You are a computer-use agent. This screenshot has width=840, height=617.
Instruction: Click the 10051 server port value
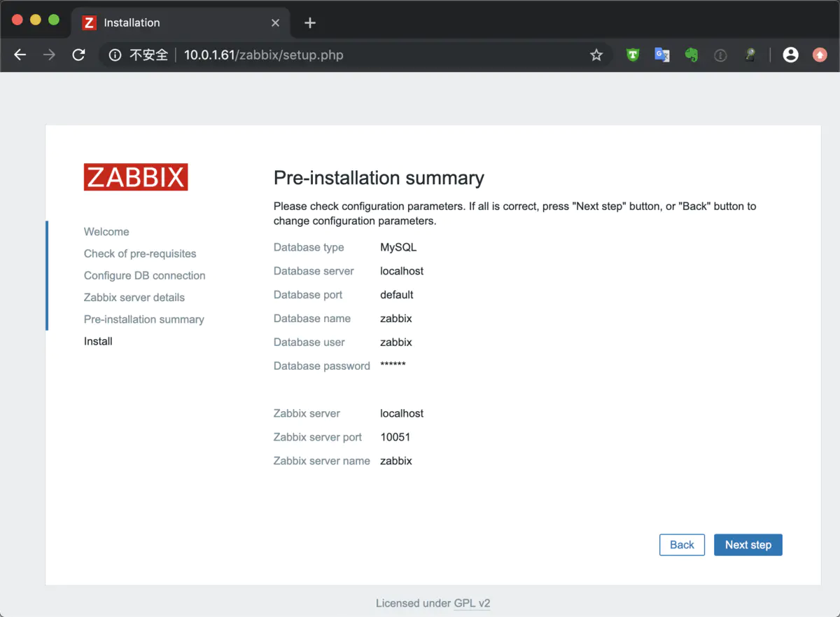[x=395, y=437]
